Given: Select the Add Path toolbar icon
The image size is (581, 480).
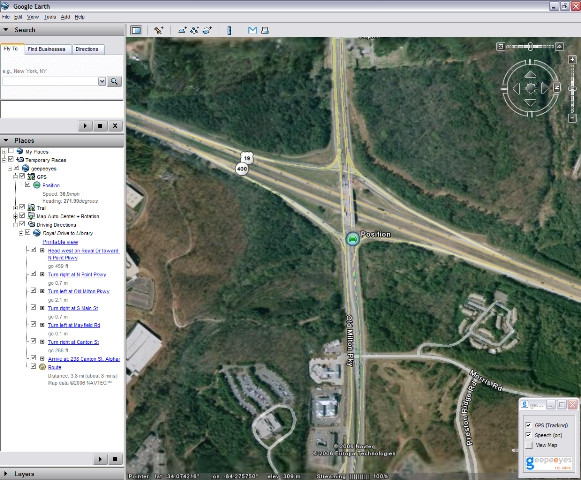Looking at the screenshot, I should (x=194, y=30).
